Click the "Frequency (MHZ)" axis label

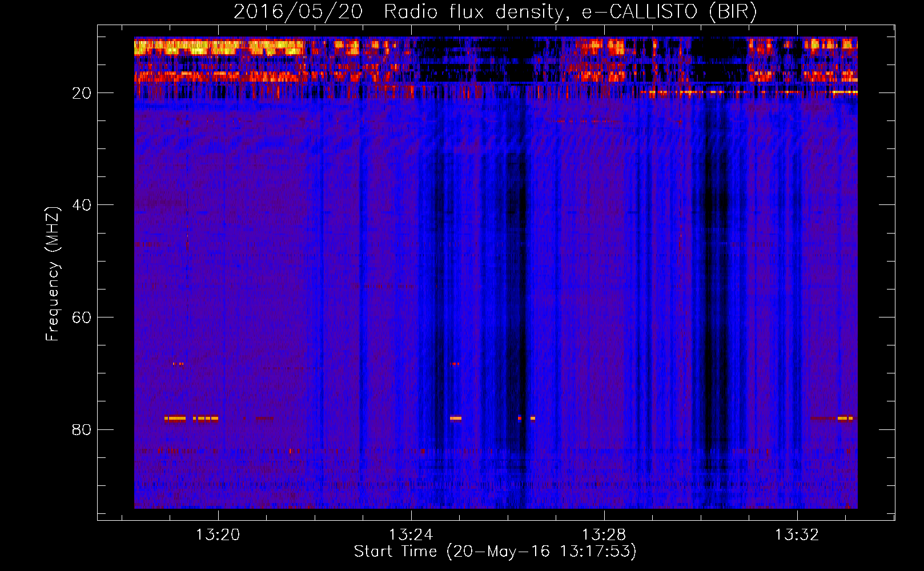pos(53,274)
